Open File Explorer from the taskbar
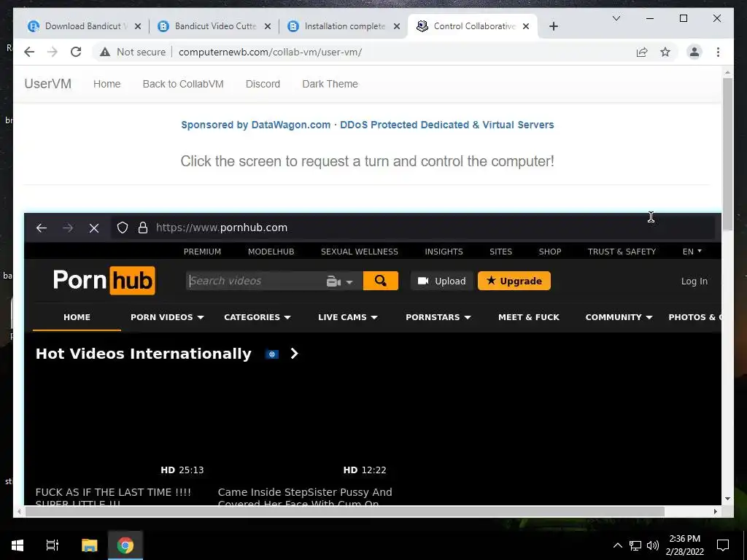The width and height of the screenshot is (747, 560). click(x=89, y=545)
